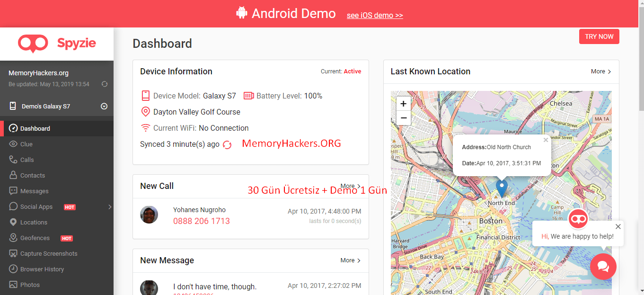Click the Contacts person icon in sidebar
Image resolution: width=644 pixels, height=295 pixels.
[x=13, y=175]
